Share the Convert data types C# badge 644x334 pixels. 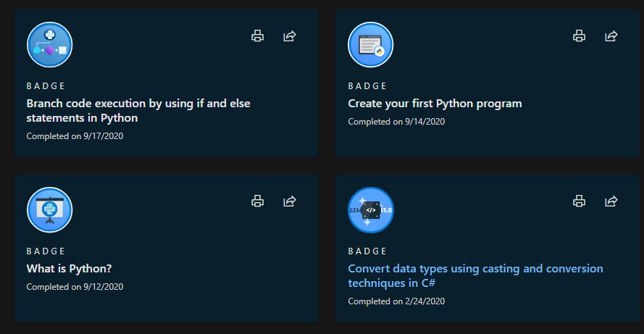(611, 201)
